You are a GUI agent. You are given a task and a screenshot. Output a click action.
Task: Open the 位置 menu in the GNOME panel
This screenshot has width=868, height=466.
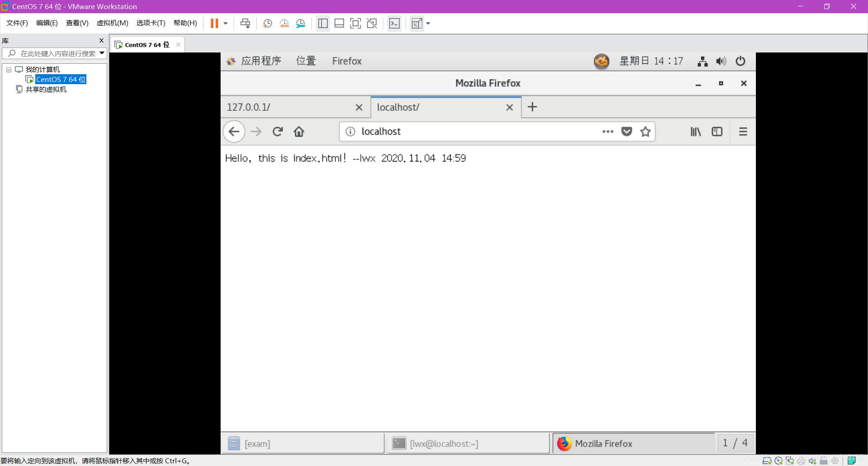(306, 61)
